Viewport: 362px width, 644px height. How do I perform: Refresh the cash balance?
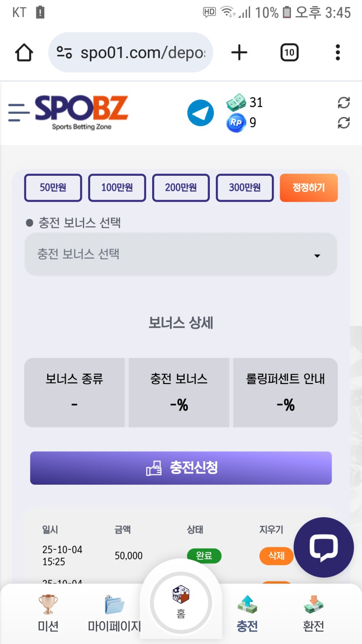tap(343, 103)
